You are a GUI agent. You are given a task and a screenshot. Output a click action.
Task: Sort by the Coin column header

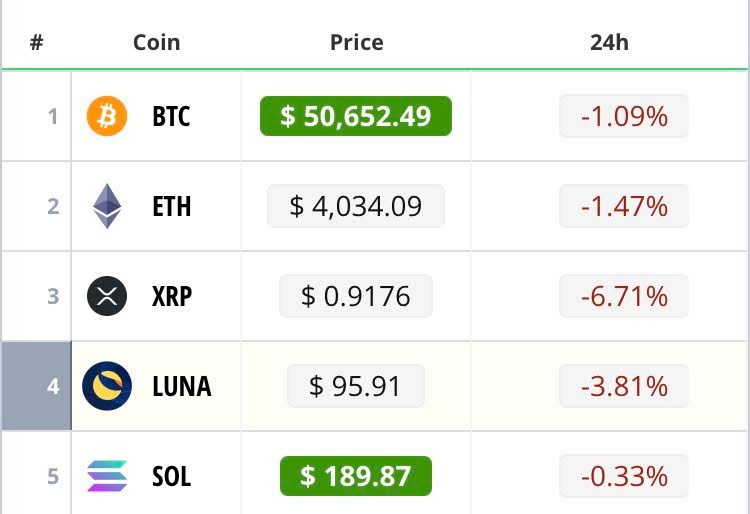pos(156,43)
